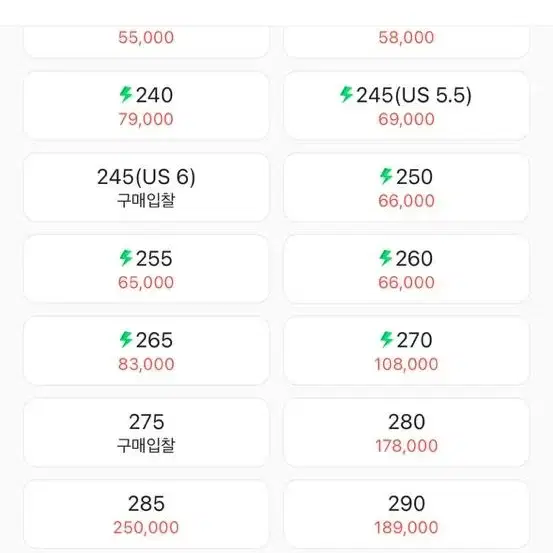Tap the 83,000 price under size 265
Viewport: 553px width, 553px height.
point(146,364)
